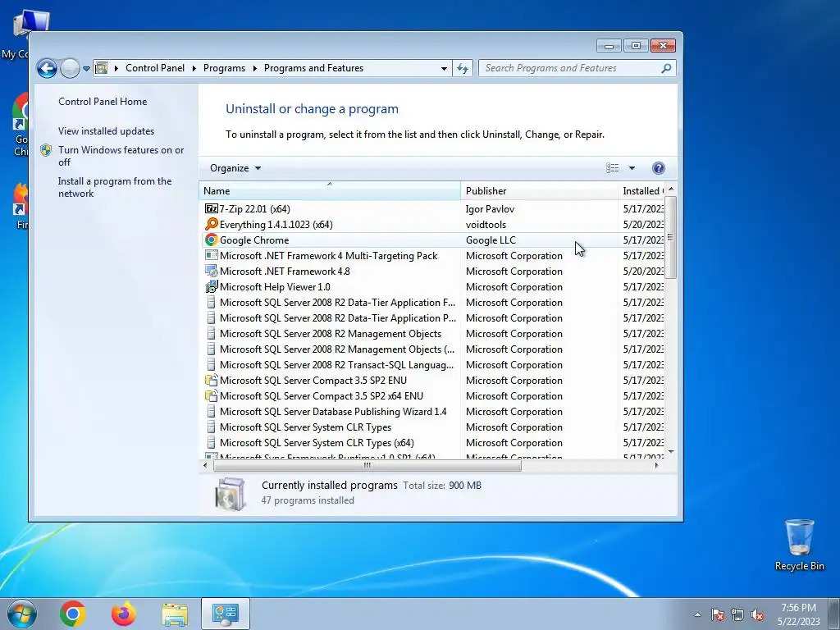Select the SQL Server Database Publishing Wizard icon
The image size is (840, 630).
pos(211,412)
